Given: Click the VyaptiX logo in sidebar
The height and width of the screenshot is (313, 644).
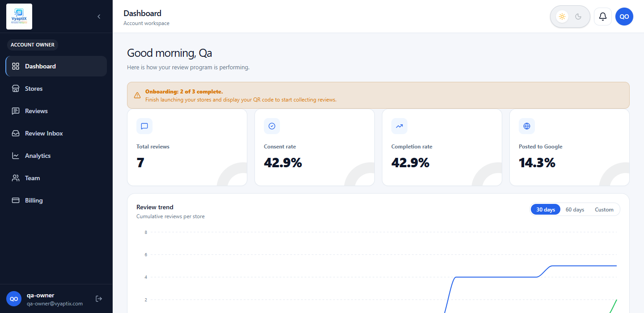Looking at the screenshot, I should (x=19, y=17).
